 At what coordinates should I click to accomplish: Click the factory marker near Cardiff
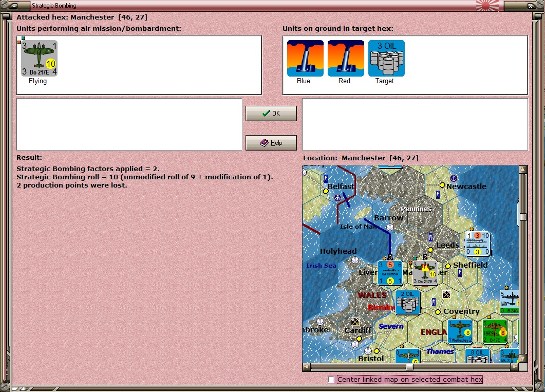pyautogui.click(x=355, y=322)
